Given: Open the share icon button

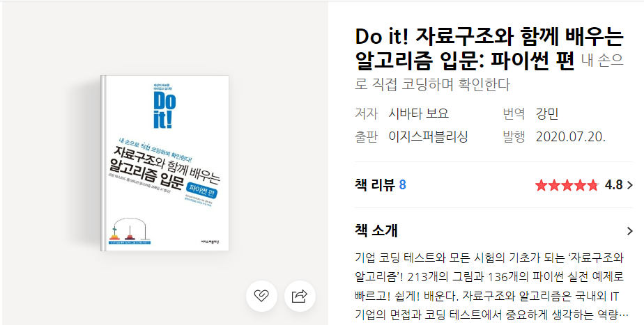Looking at the screenshot, I should (300, 296).
